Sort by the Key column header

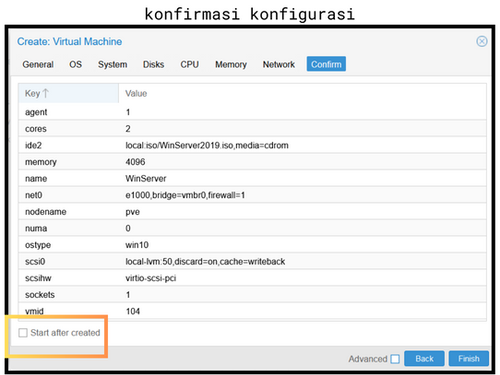click(x=68, y=93)
